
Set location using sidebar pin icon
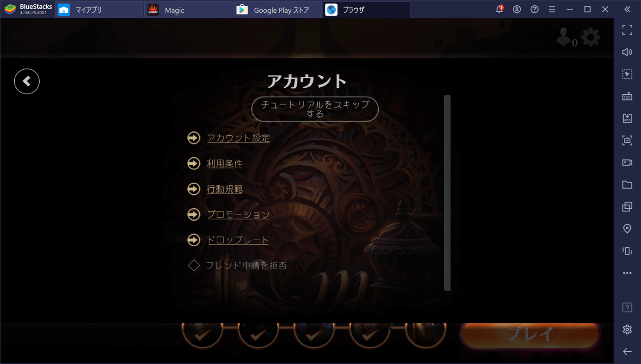point(627,229)
